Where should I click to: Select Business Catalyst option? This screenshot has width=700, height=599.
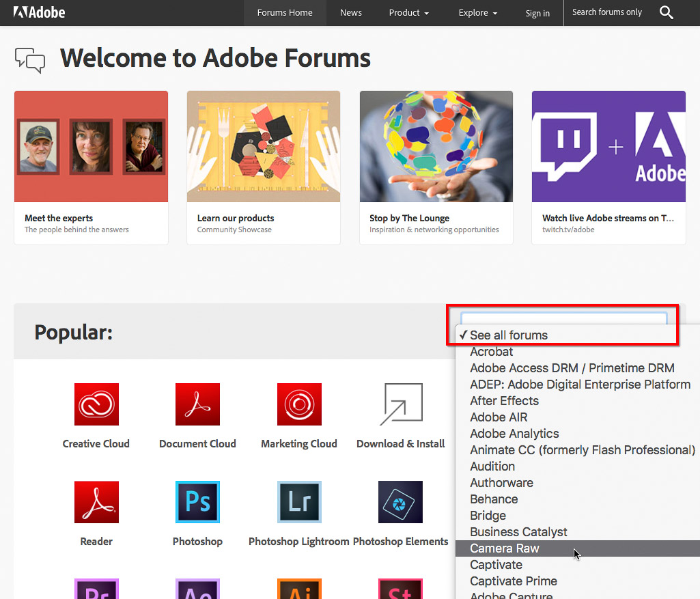coord(578,532)
